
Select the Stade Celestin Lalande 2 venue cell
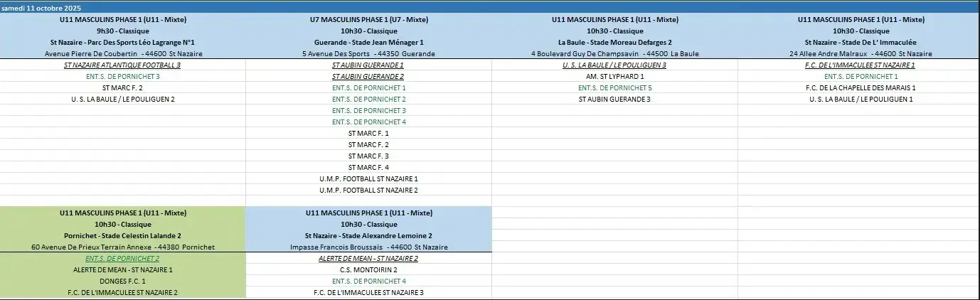click(122, 235)
